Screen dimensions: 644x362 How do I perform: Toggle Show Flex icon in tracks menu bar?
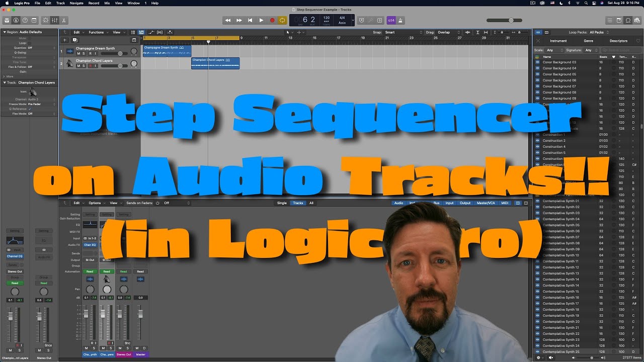coord(159,32)
